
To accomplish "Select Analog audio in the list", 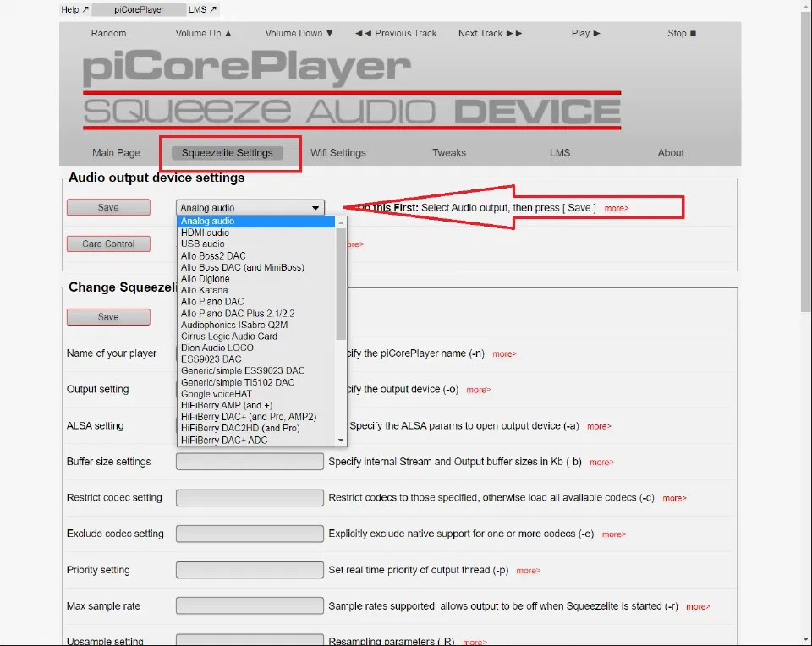I will 255,221.
